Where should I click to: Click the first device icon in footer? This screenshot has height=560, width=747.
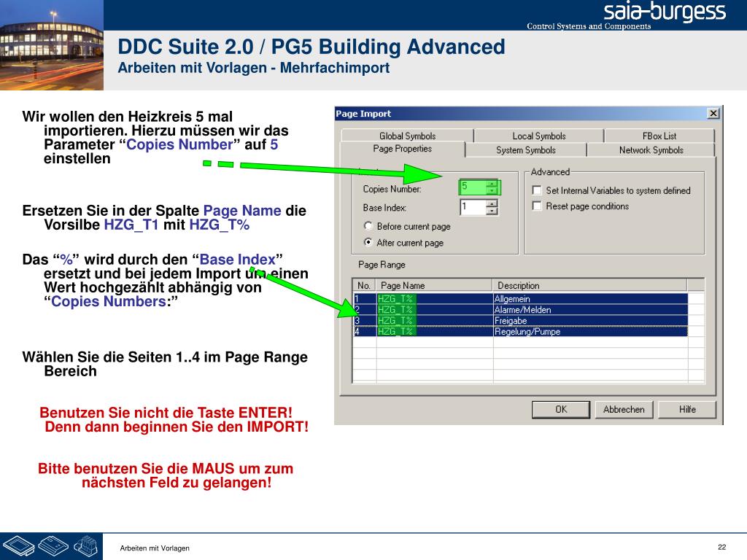tap(18, 546)
